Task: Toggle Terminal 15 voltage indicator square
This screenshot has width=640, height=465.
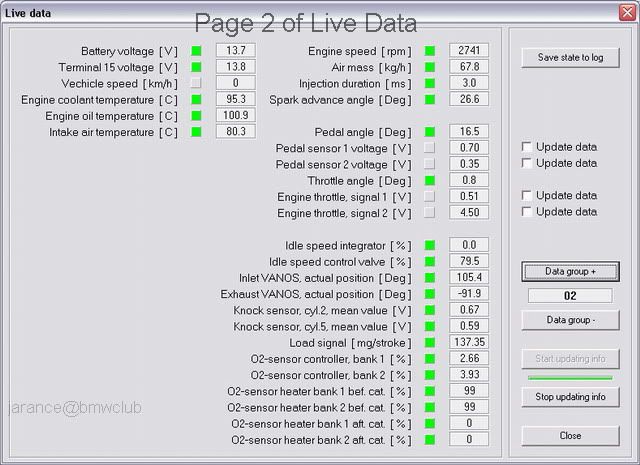Action: (196, 67)
